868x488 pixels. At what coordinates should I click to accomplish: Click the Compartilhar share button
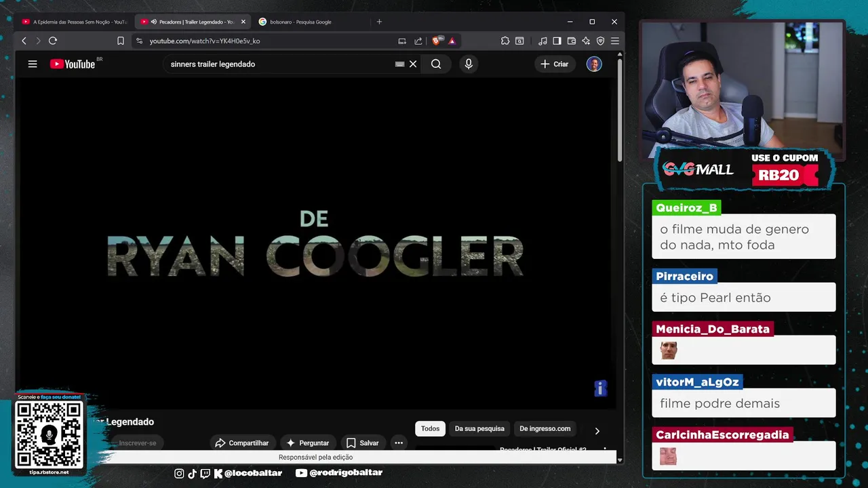point(242,443)
